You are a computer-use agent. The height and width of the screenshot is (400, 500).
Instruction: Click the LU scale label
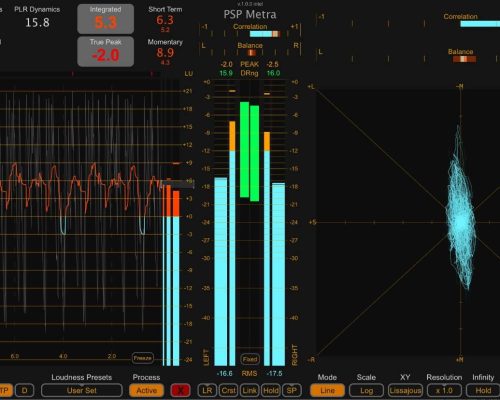pyautogui.click(x=189, y=73)
